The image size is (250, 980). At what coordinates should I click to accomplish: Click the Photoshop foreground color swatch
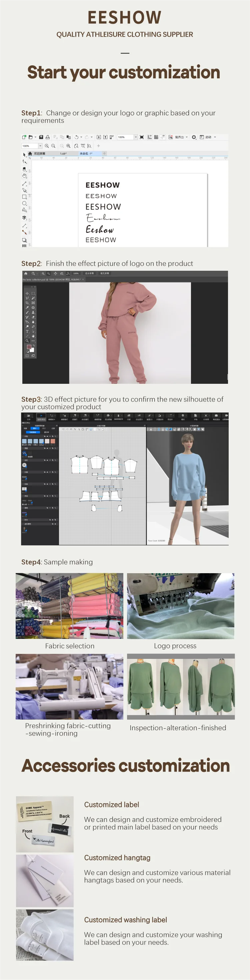tap(29, 347)
